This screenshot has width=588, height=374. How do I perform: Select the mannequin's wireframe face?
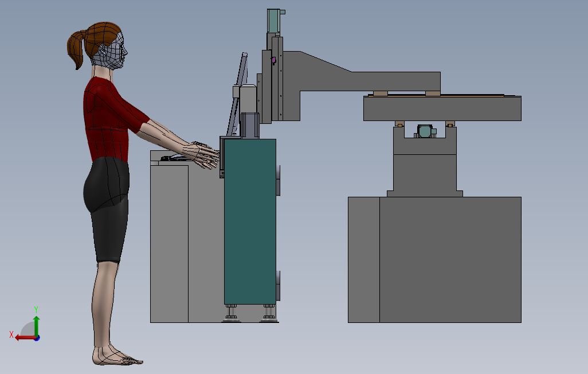coord(112,50)
